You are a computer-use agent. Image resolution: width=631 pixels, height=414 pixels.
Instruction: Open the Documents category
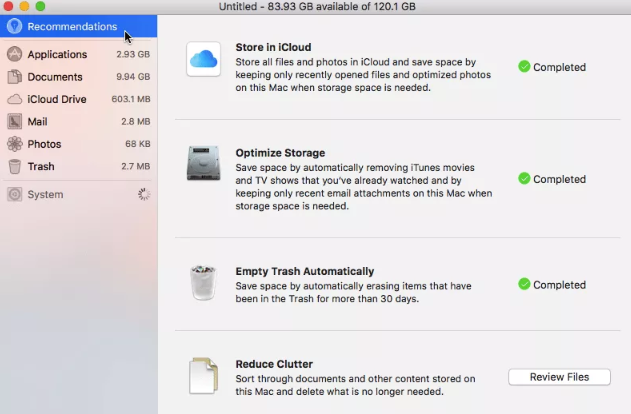pos(78,76)
